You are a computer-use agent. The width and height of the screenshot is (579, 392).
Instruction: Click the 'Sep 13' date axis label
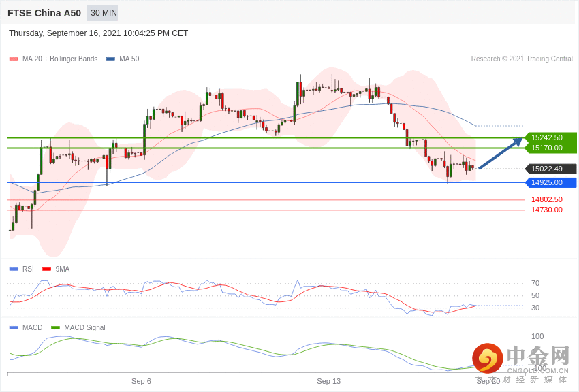click(328, 381)
